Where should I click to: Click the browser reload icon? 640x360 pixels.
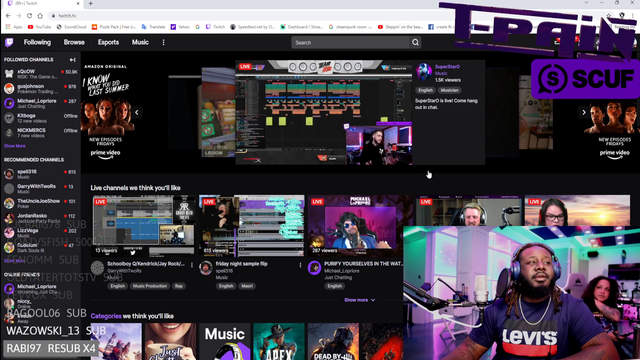tap(29, 16)
